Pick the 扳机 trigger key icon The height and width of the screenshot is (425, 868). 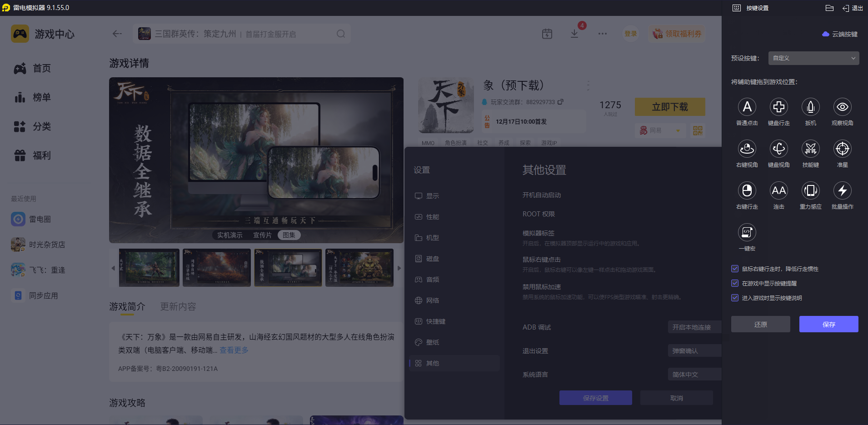pos(810,107)
